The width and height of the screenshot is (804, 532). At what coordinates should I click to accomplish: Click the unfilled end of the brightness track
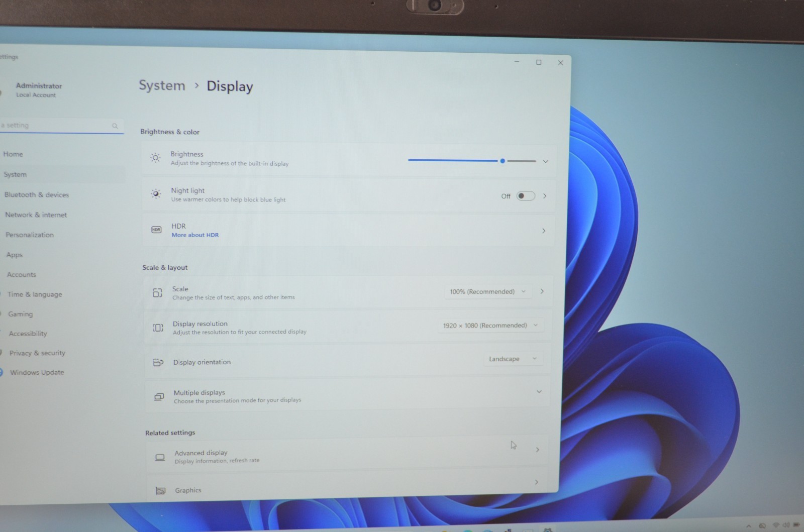522,161
